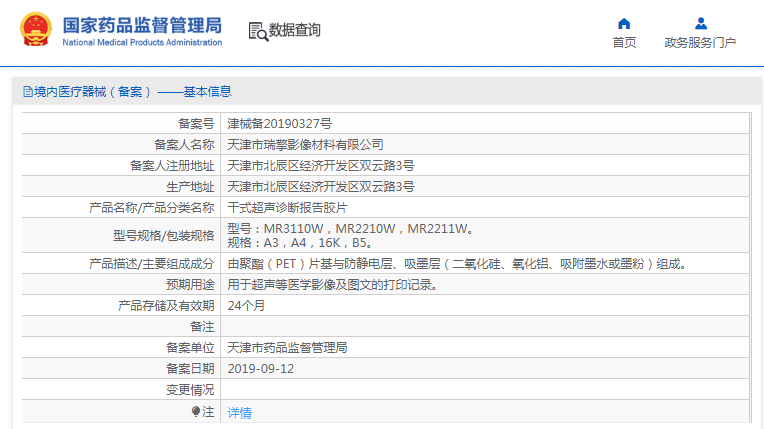Click 国家药品监督管理局 site title

(x=142, y=25)
